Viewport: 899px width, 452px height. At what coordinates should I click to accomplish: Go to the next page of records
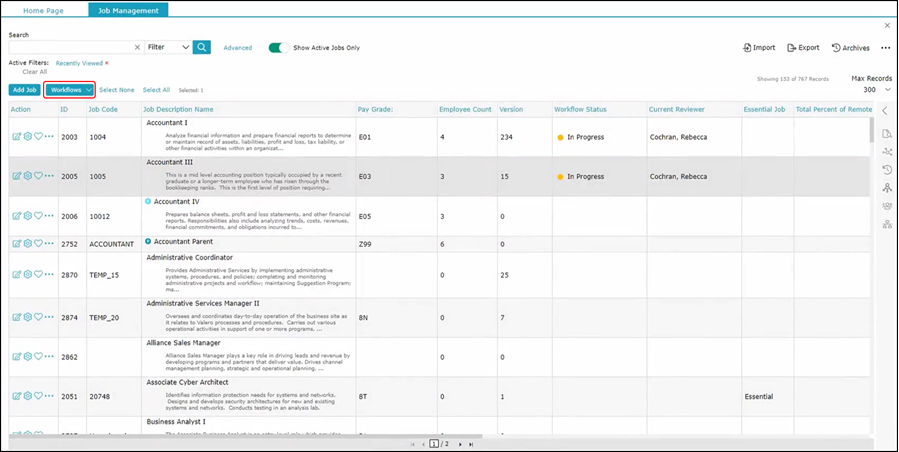[458, 444]
